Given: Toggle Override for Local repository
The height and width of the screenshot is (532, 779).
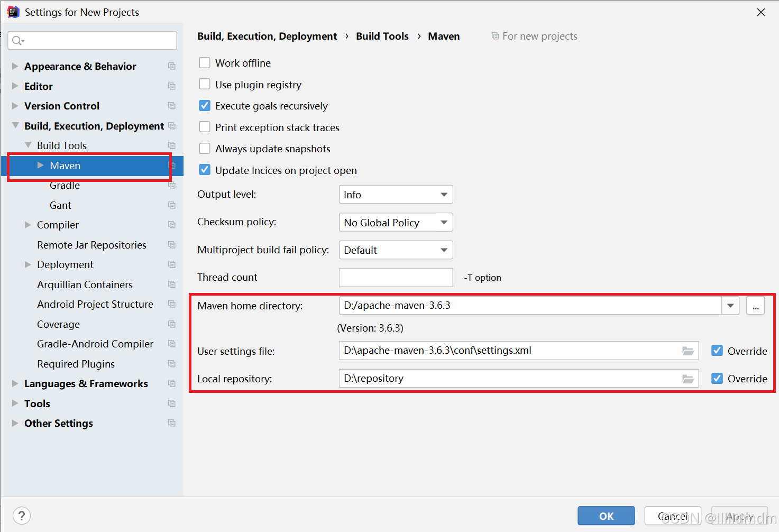Looking at the screenshot, I should coord(717,378).
